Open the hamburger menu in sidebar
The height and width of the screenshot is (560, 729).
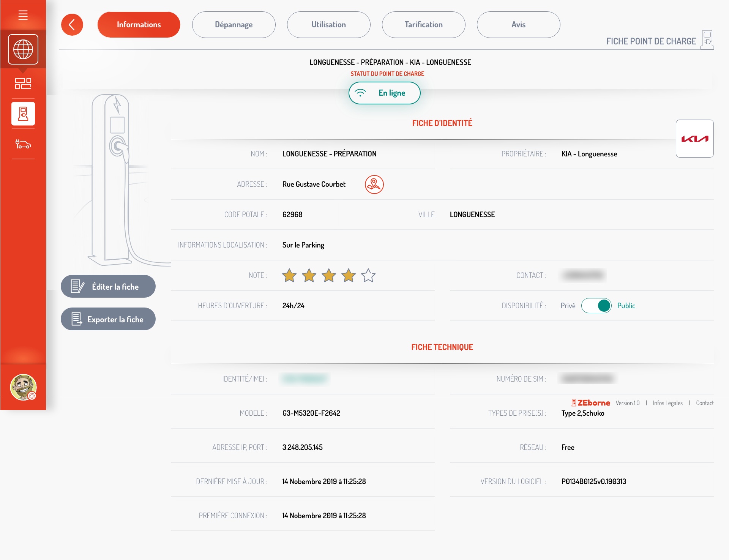tap(23, 15)
